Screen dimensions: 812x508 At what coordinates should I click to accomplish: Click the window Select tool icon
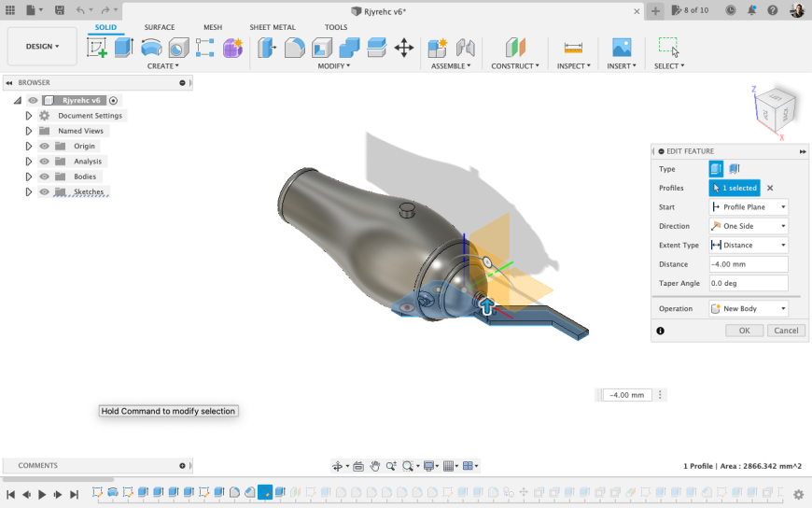click(x=668, y=47)
